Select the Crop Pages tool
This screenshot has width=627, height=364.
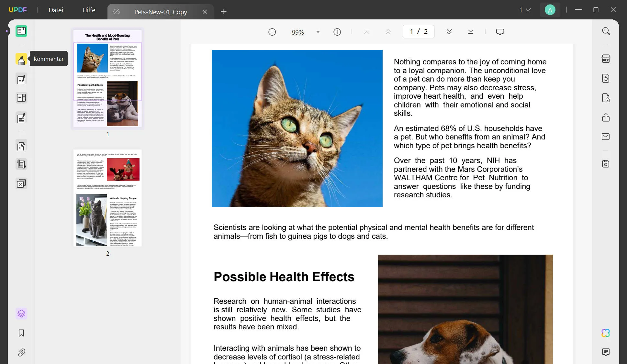tap(21, 164)
